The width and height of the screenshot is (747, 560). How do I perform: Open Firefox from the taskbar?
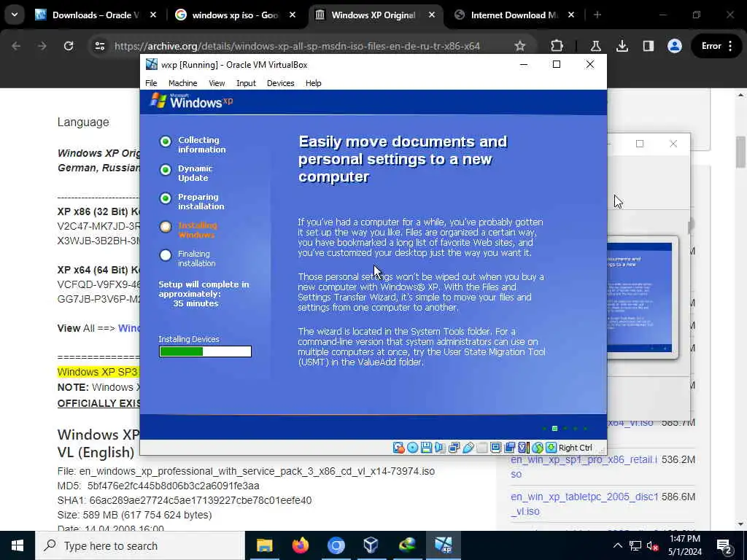(x=300, y=545)
